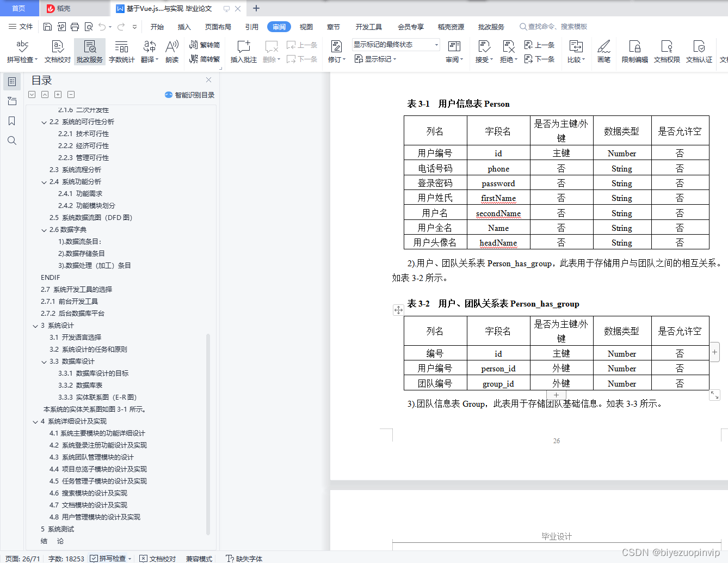Collapse the 2.6 数据字典 outline node
Screen dimensions: 728x563
pos(44,230)
